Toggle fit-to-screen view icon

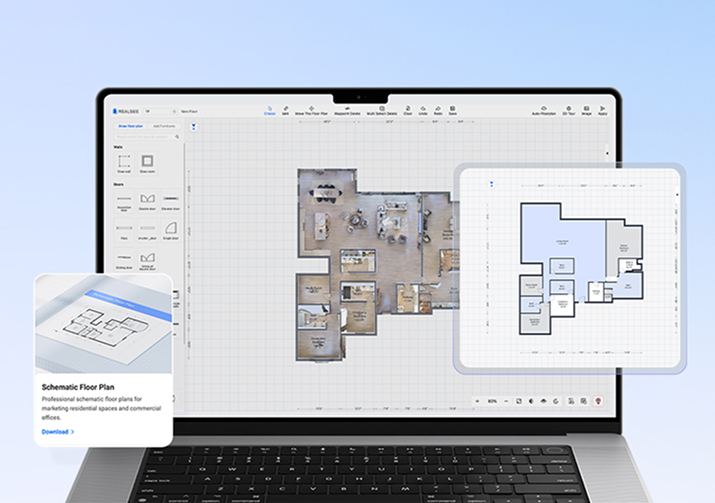click(x=518, y=400)
